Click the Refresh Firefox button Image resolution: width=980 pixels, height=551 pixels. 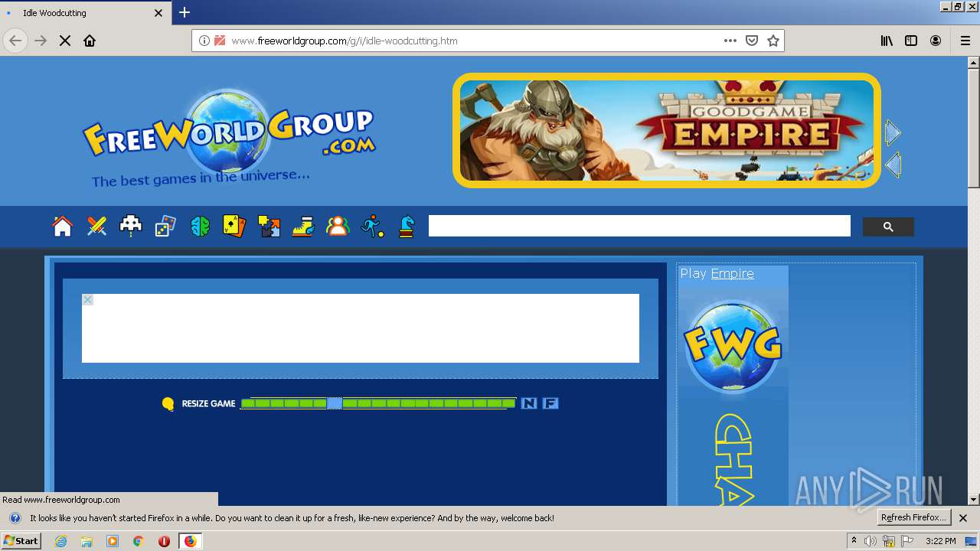(x=914, y=517)
